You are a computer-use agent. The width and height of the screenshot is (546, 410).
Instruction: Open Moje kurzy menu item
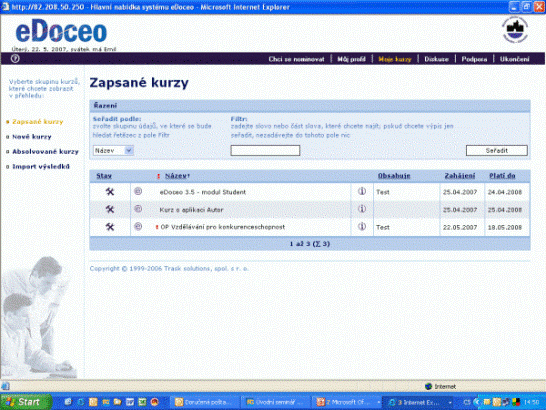coord(395,59)
